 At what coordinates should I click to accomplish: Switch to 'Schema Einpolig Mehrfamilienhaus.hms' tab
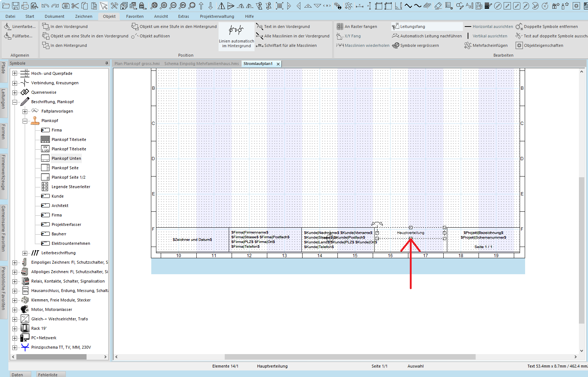[201, 64]
